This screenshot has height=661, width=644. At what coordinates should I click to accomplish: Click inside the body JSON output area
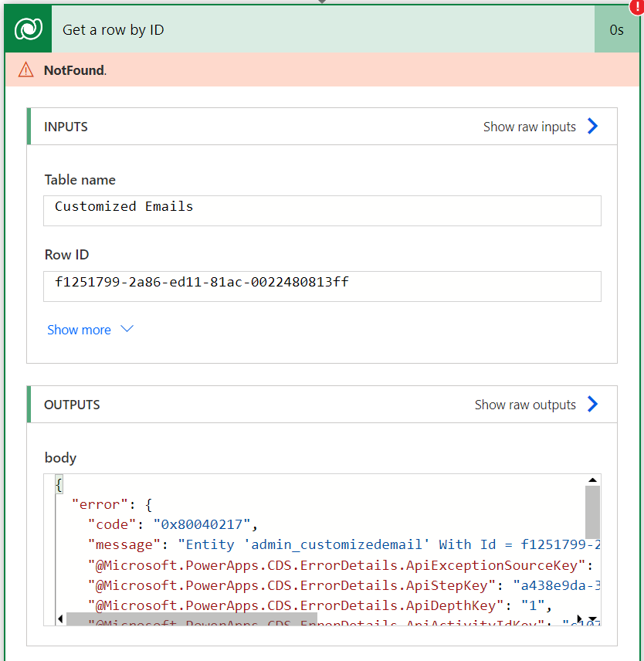click(x=309, y=541)
